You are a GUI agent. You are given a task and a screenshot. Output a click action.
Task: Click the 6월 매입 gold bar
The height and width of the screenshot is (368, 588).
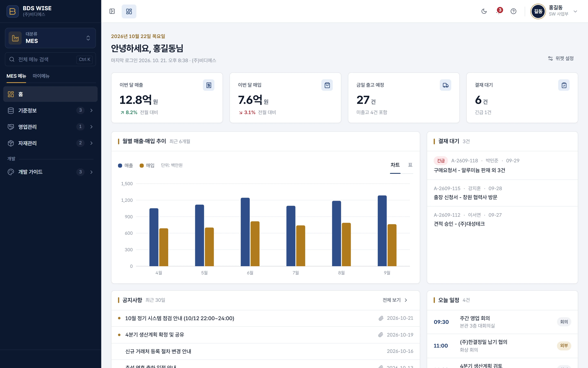click(255, 244)
